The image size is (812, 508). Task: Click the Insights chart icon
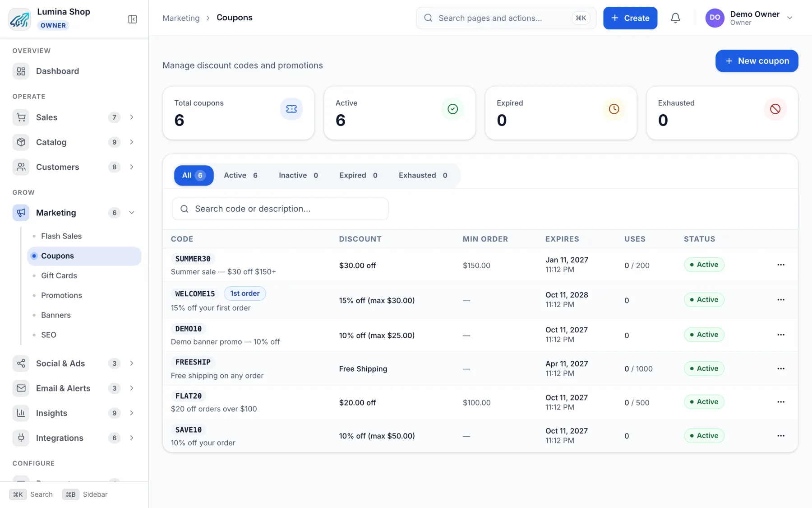(x=21, y=413)
